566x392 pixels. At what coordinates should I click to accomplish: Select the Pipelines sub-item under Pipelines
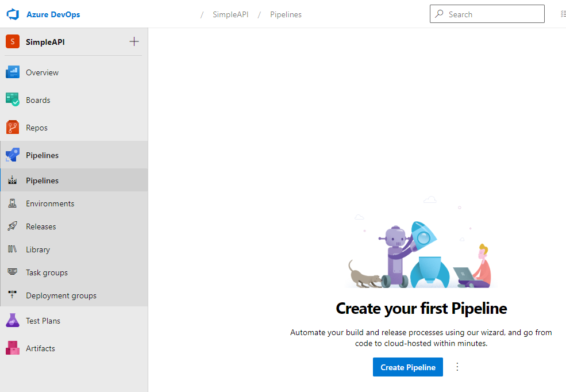42,180
